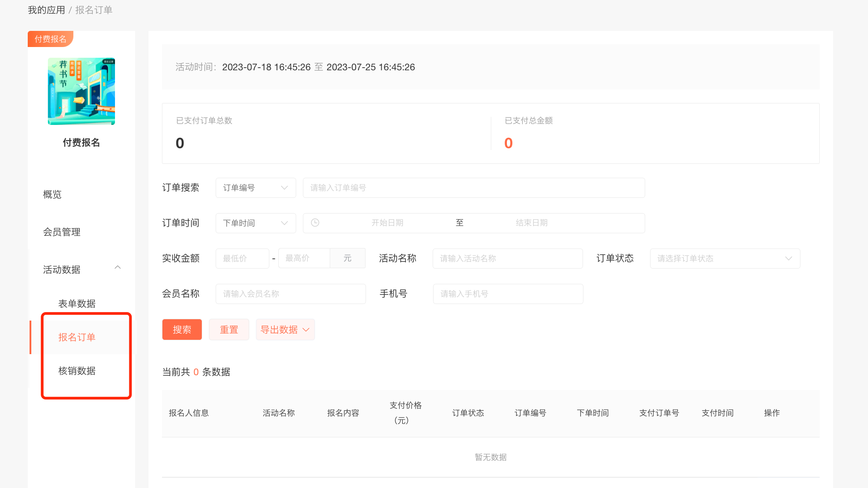Viewport: 868px width, 488px height.
Task: Open the 导出数据 export dropdown
Action: [x=285, y=330]
